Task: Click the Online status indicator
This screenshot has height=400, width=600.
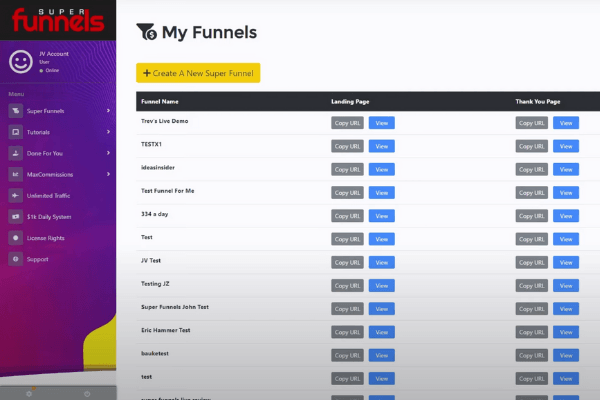Action: [49, 70]
